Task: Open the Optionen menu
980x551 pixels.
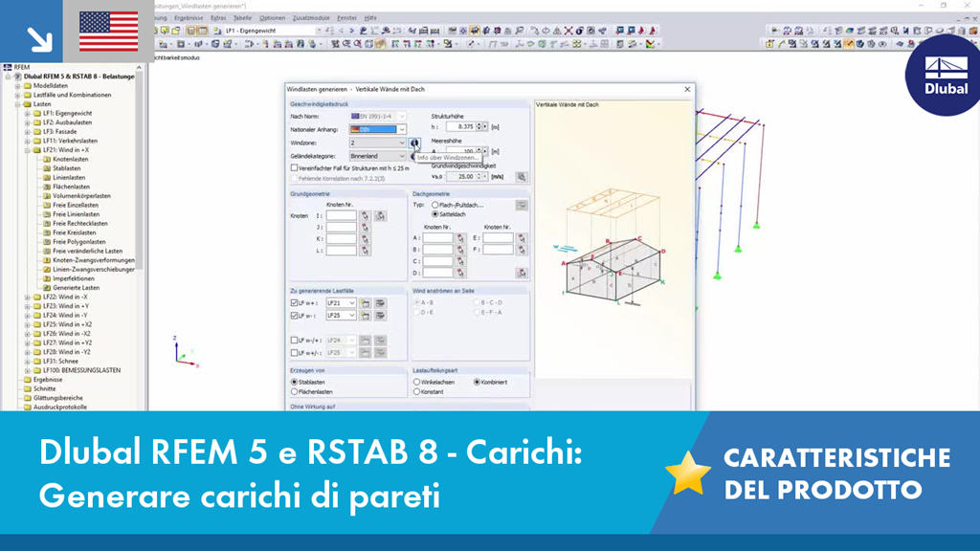Action: pos(272,18)
